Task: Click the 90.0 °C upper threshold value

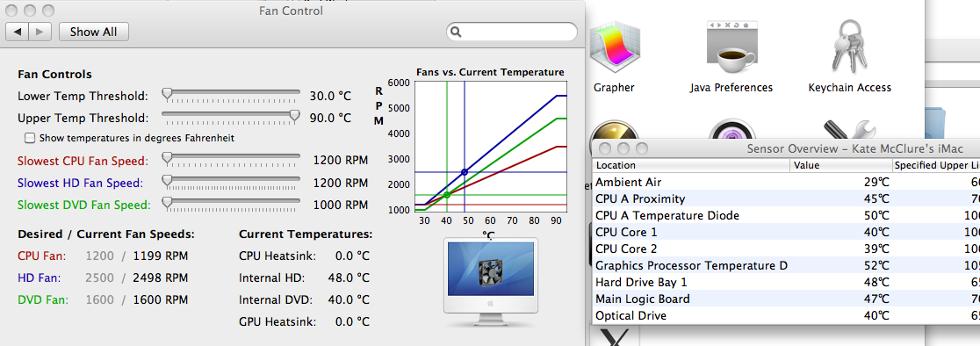Action: tap(331, 118)
